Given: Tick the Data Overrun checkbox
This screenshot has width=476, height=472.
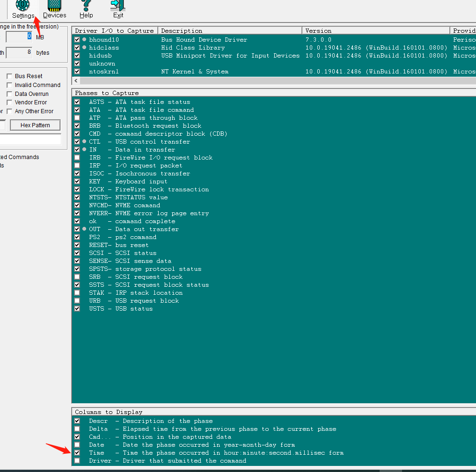Looking at the screenshot, I should click(9, 94).
